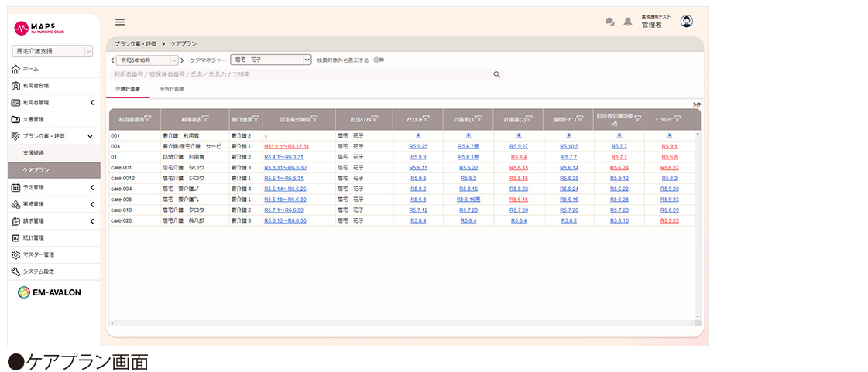This screenshot has width=868, height=372.
Task: Open H31.1.1～R5.12.31 validity period link
Action: 286,146
